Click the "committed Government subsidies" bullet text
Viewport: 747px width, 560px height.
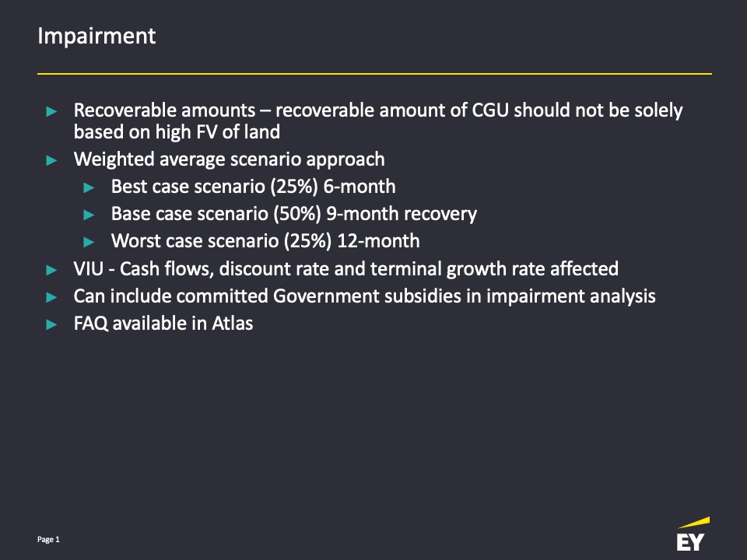tap(364, 296)
